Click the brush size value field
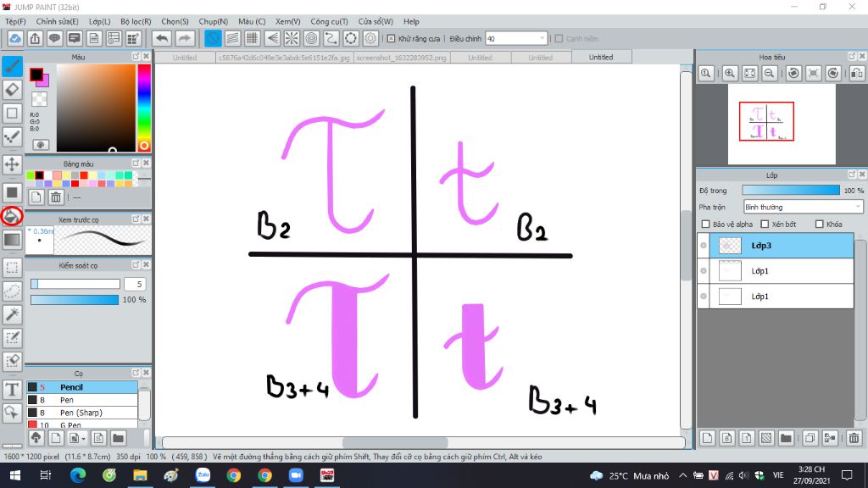This screenshot has width=868, height=488. click(135, 284)
